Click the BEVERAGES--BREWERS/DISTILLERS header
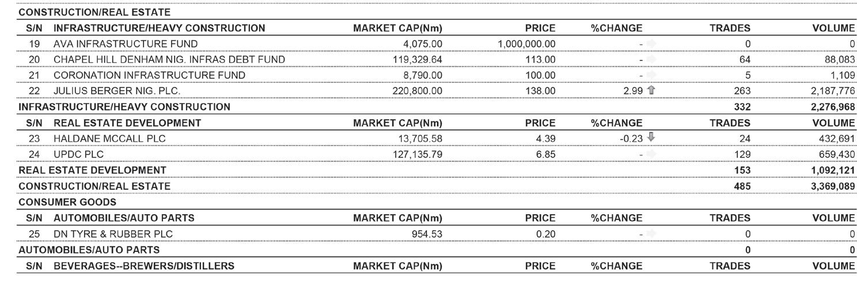Screen dimensions: 868x290 tap(144, 266)
